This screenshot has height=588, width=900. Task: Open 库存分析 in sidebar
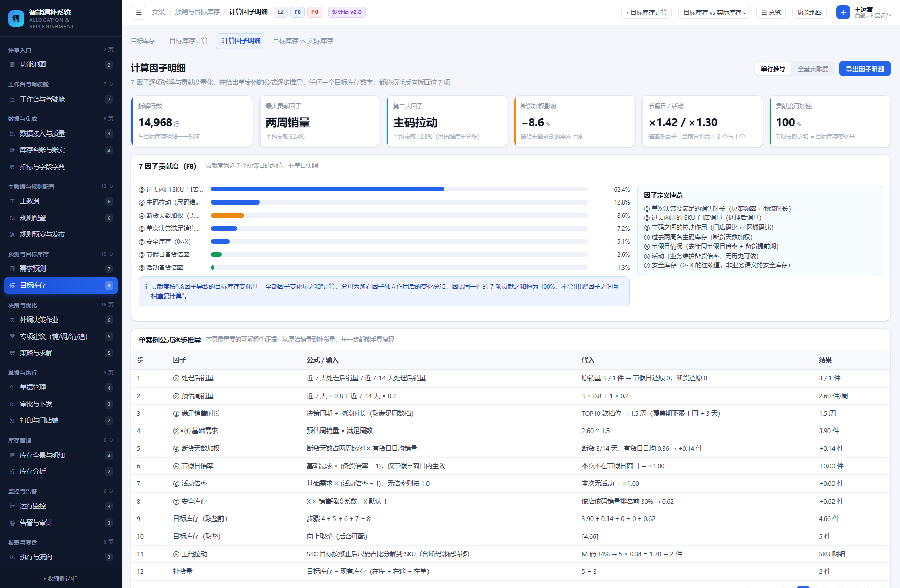pyautogui.click(x=61, y=472)
